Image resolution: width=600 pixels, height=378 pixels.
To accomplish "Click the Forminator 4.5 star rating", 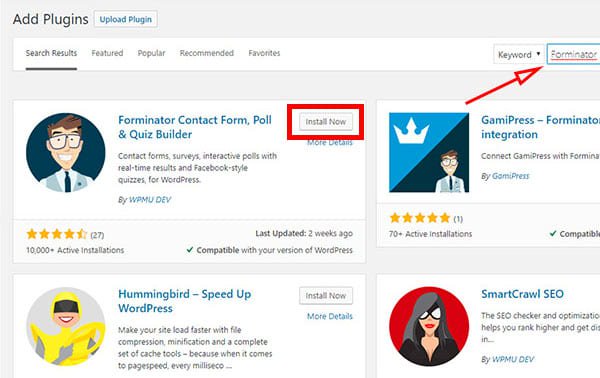I will pos(57,234).
